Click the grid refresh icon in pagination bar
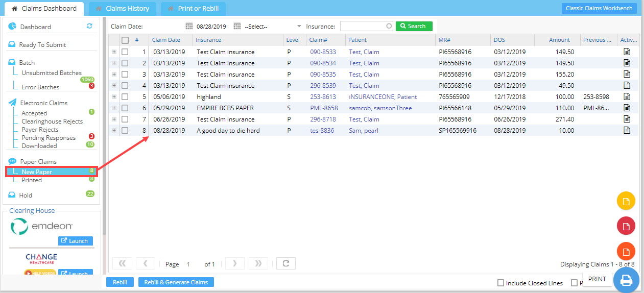The image size is (644, 293). 286,264
